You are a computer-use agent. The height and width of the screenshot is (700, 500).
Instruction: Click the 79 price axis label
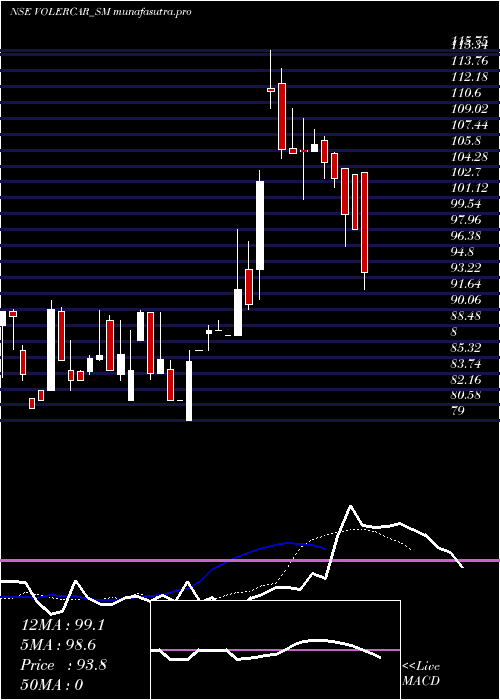pos(458,411)
